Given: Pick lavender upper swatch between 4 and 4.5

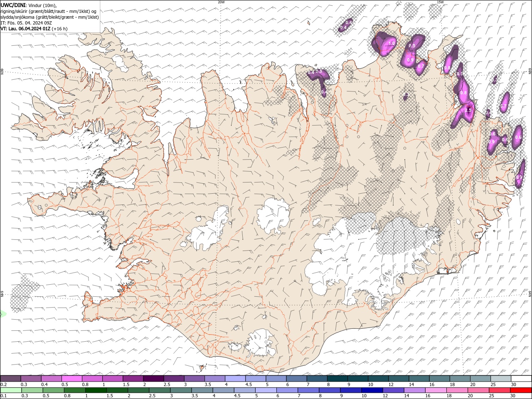Looking at the screenshot, I should (x=235, y=379).
